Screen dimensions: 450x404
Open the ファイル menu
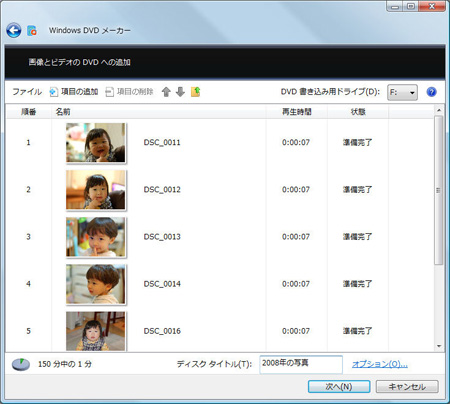point(27,92)
